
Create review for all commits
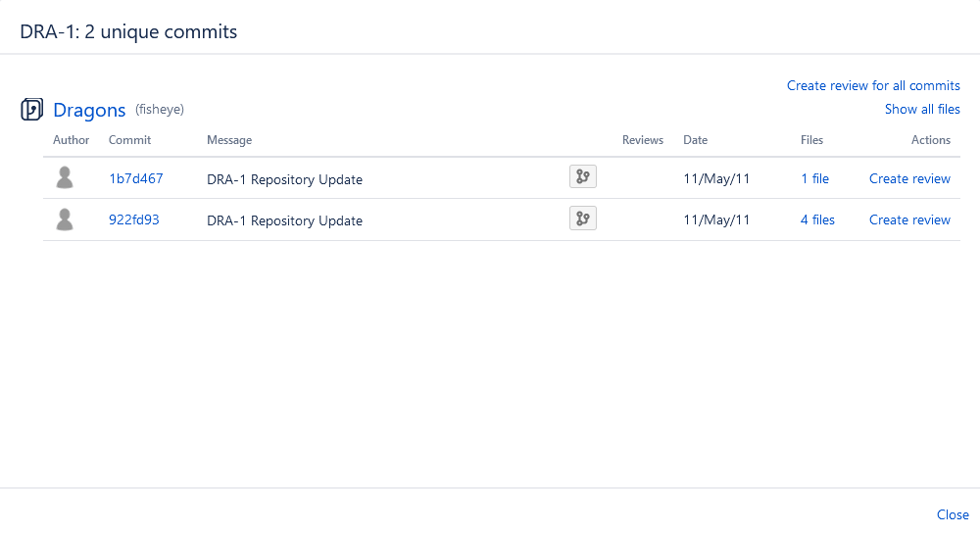(873, 86)
